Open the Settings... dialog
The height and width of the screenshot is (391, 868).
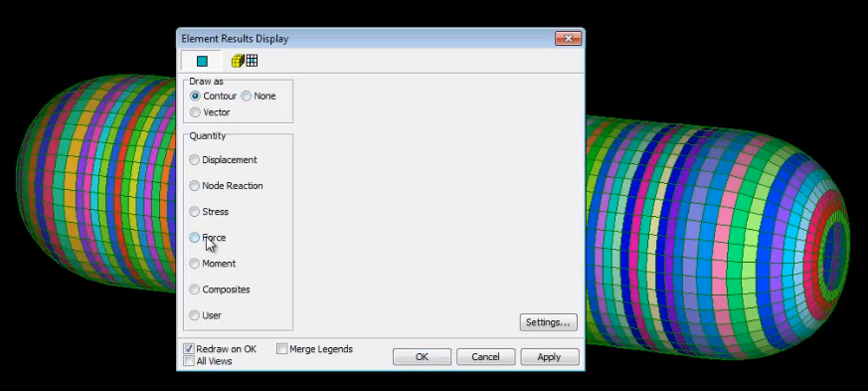pyautogui.click(x=548, y=322)
